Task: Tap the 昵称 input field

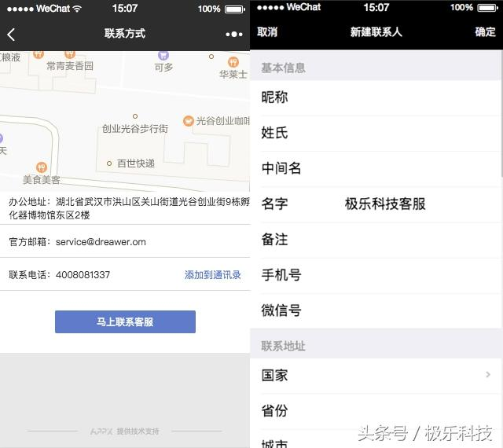Action: pos(376,97)
